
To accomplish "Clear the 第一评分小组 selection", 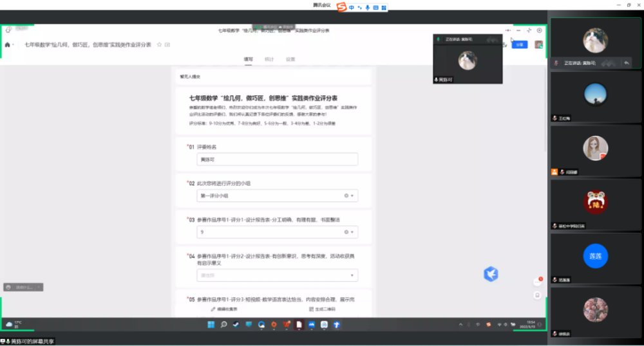I will pyautogui.click(x=346, y=196).
